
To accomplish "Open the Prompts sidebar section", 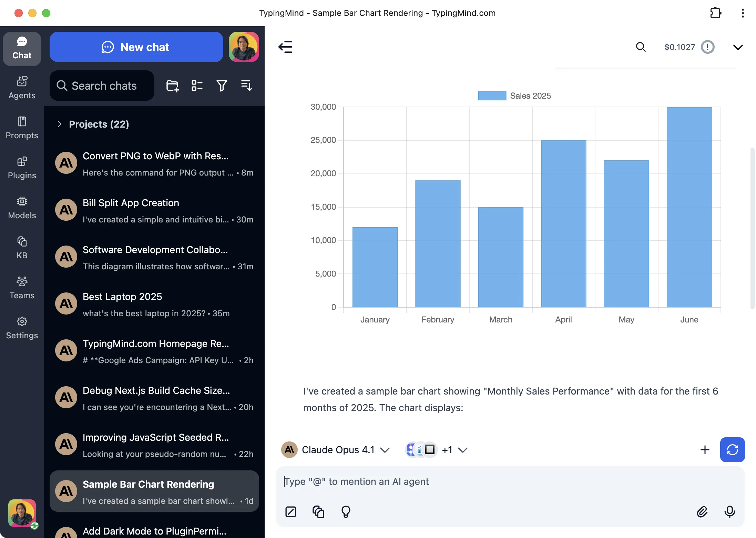I will (22, 128).
